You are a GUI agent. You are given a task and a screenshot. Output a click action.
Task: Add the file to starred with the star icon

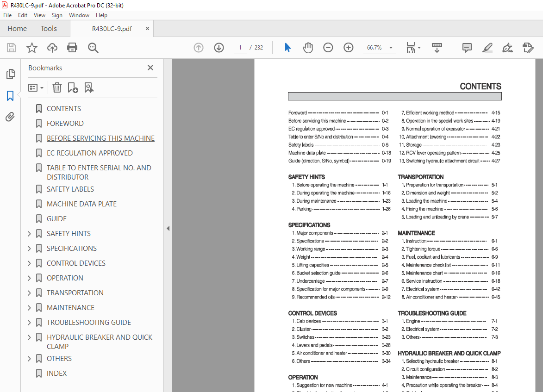32,48
